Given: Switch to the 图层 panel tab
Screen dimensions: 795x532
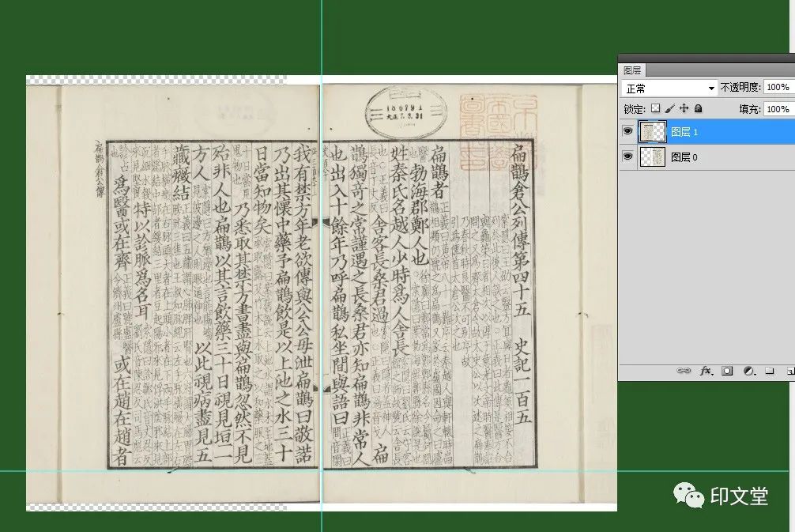Looking at the screenshot, I should (632, 70).
